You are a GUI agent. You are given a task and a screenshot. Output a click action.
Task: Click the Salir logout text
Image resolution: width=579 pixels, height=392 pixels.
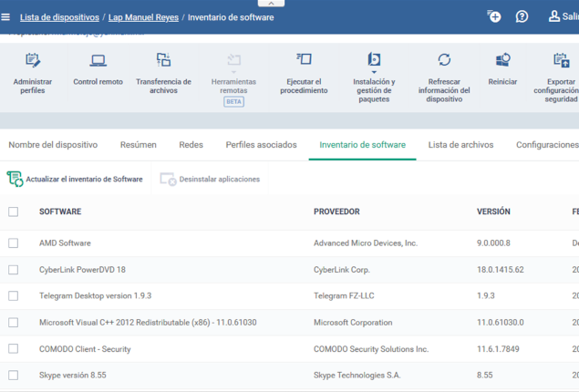tap(570, 16)
